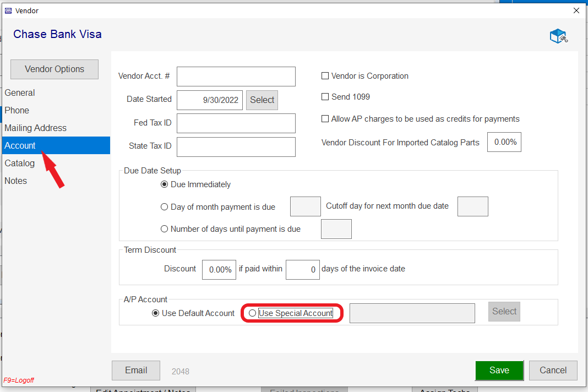Image resolution: width=588 pixels, height=392 pixels.
Task: Click the green Save button
Action: 499,371
